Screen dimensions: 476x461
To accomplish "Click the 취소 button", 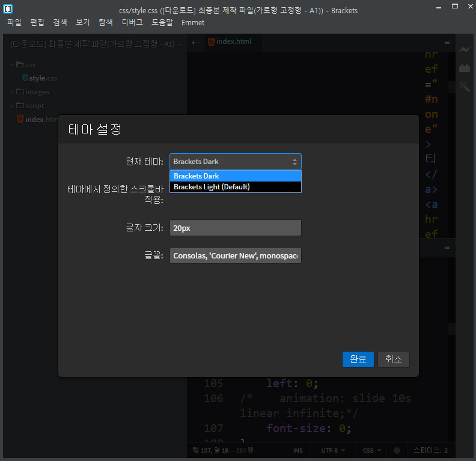I will [394, 359].
